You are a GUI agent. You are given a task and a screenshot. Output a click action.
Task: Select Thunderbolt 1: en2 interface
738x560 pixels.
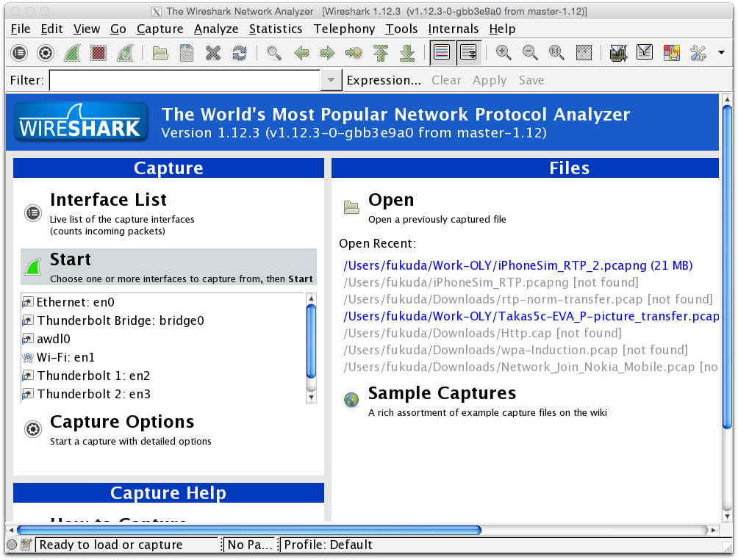pyautogui.click(x=93, y=376)
